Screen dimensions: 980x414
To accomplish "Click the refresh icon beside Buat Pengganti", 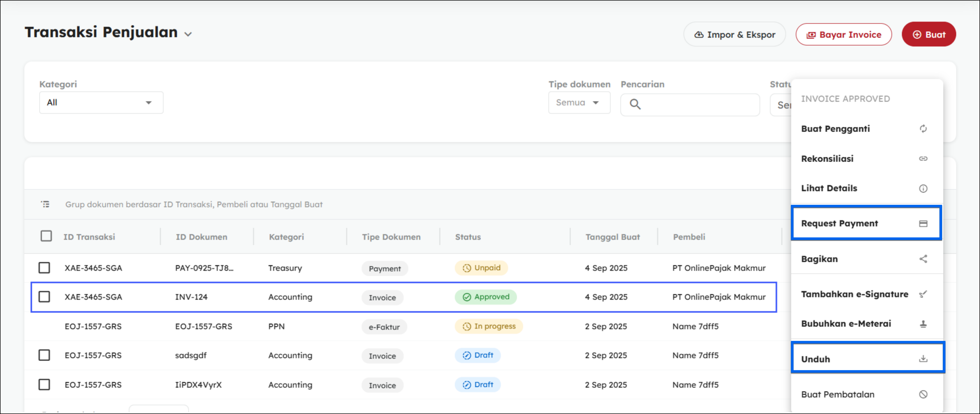I will (923, 129).
